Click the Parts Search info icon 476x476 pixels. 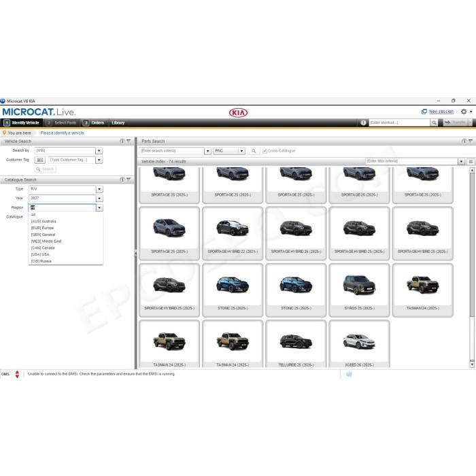point(464,141)
